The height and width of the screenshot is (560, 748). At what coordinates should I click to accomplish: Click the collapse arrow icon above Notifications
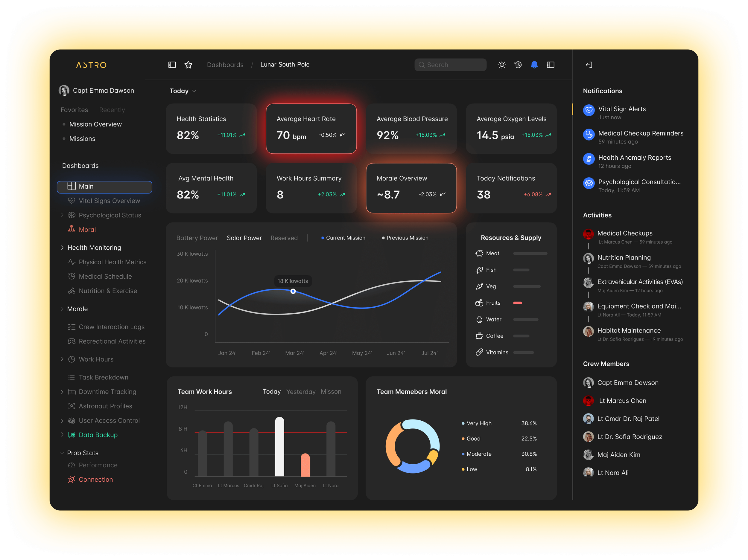pos(589,65)
